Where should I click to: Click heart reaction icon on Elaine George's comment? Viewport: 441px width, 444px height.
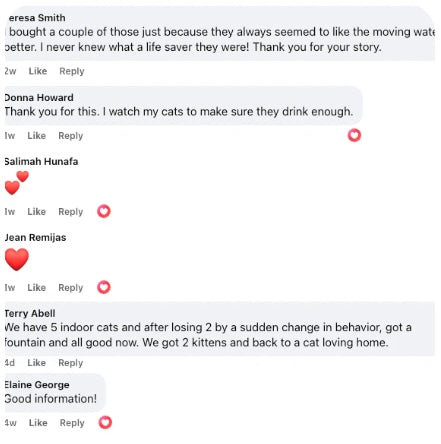tap(105, 423)
